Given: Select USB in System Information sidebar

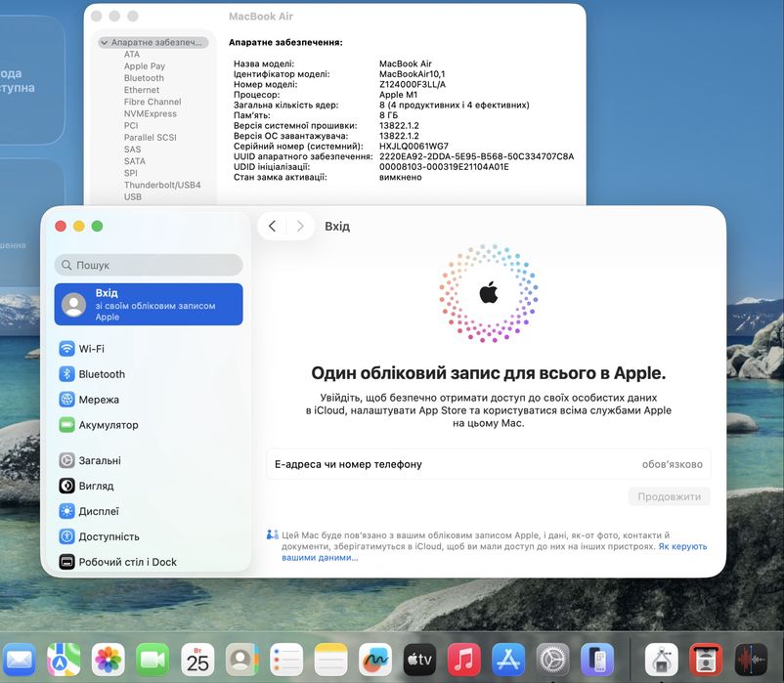Looking at the screenshot, I should coord(133,196).
